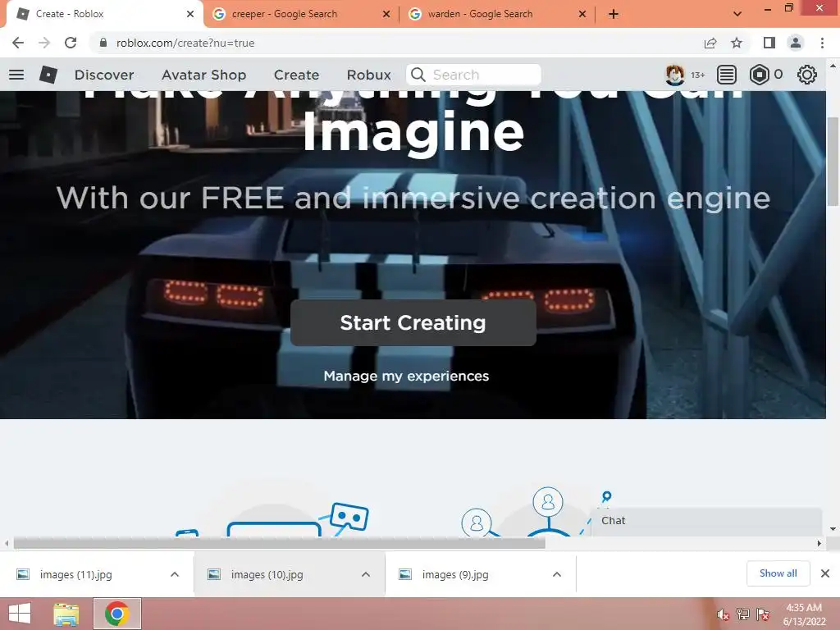The width and height of the screenshot is (840, 630).
Task: Click the search magnifier icon
Action: (x=418, y=75)
